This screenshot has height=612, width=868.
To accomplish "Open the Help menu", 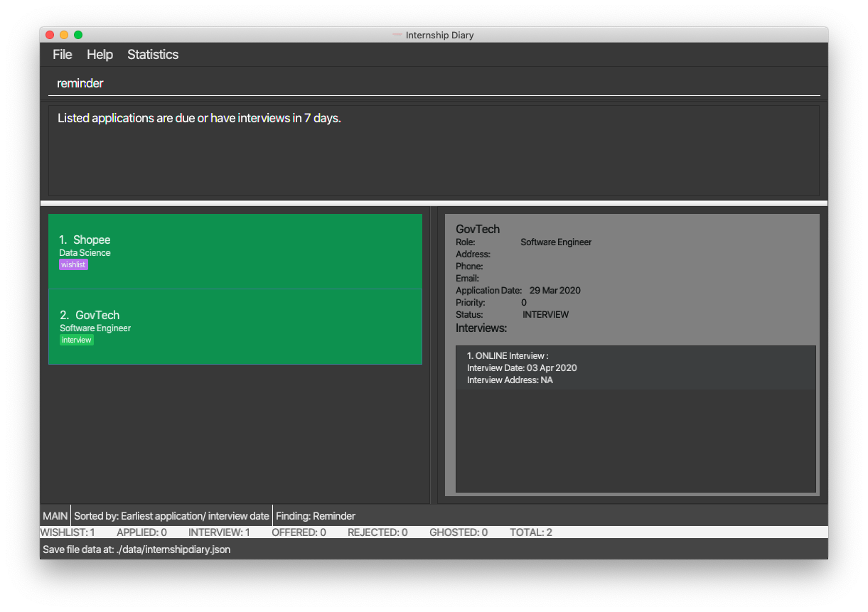I will [x=100, y=55].
